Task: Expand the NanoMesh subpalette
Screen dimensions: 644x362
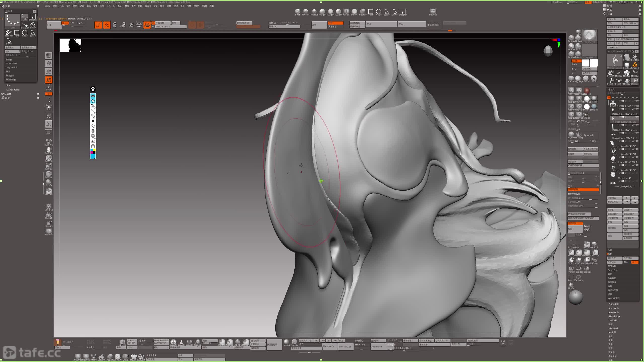Action: click(613, 312)
